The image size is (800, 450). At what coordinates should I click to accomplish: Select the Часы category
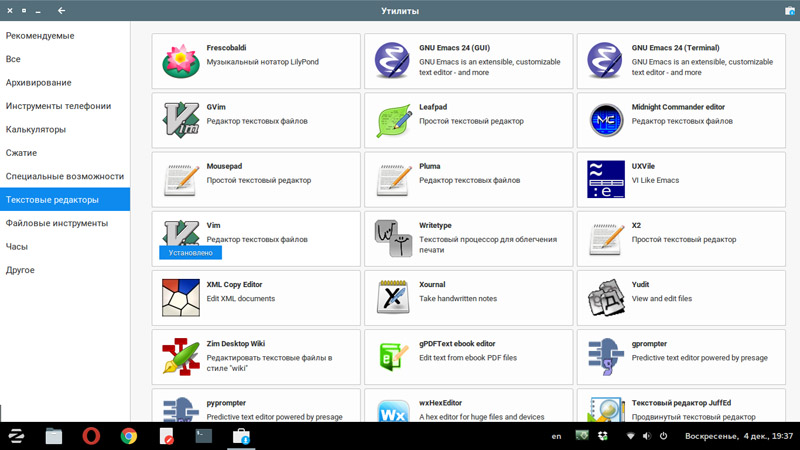click(x=65, y=246)
